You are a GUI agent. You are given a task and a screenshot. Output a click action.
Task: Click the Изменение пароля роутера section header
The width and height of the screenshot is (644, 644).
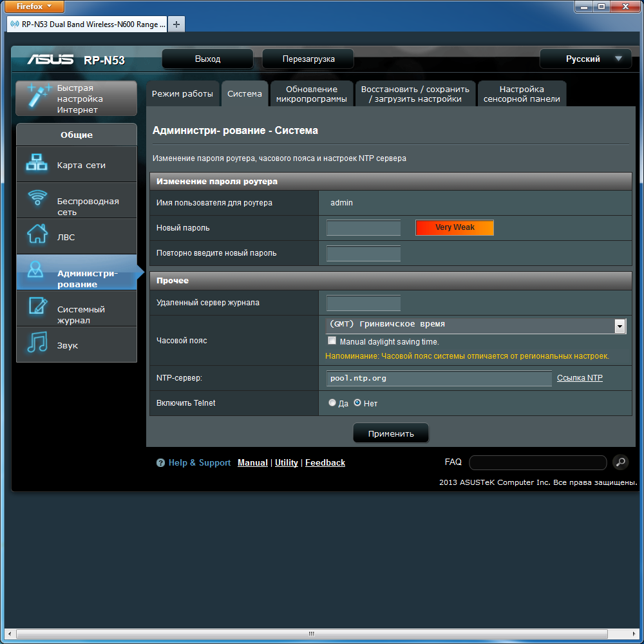(x=391, y=181)
